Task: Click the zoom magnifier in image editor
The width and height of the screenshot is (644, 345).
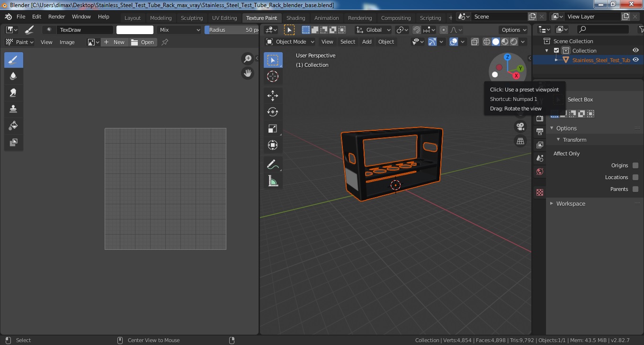Action: pos(247,59)
